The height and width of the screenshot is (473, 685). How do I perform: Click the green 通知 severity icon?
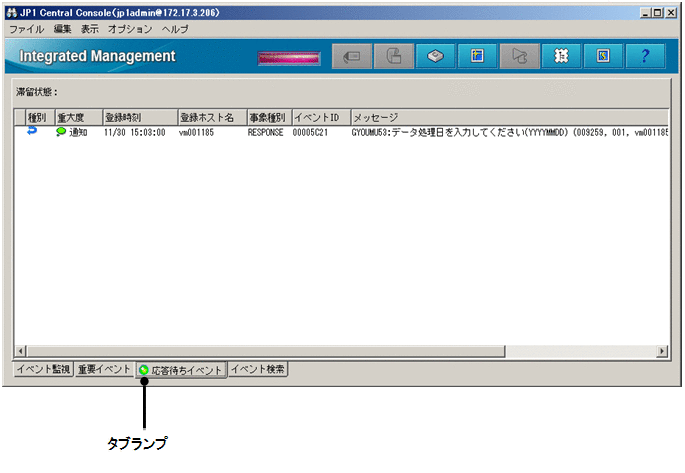[61, 131]
